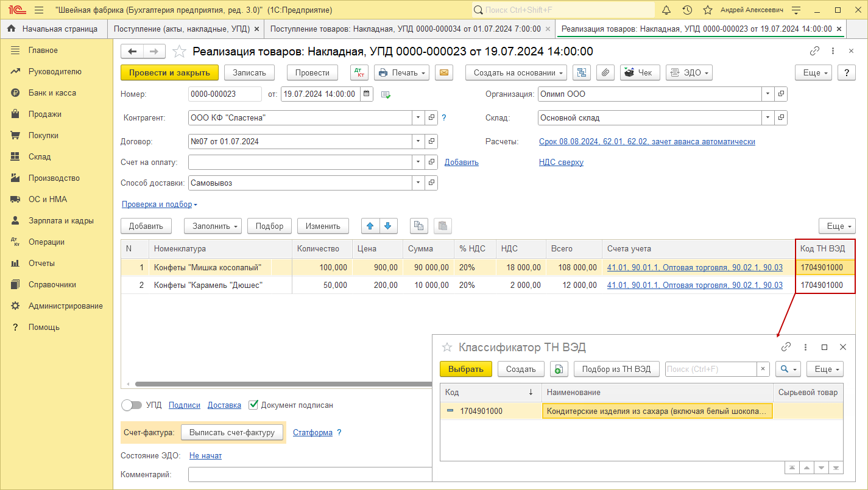
Task: Open Создать на основании dropdown
Action: pyautogui.click(x=516, y=72)
